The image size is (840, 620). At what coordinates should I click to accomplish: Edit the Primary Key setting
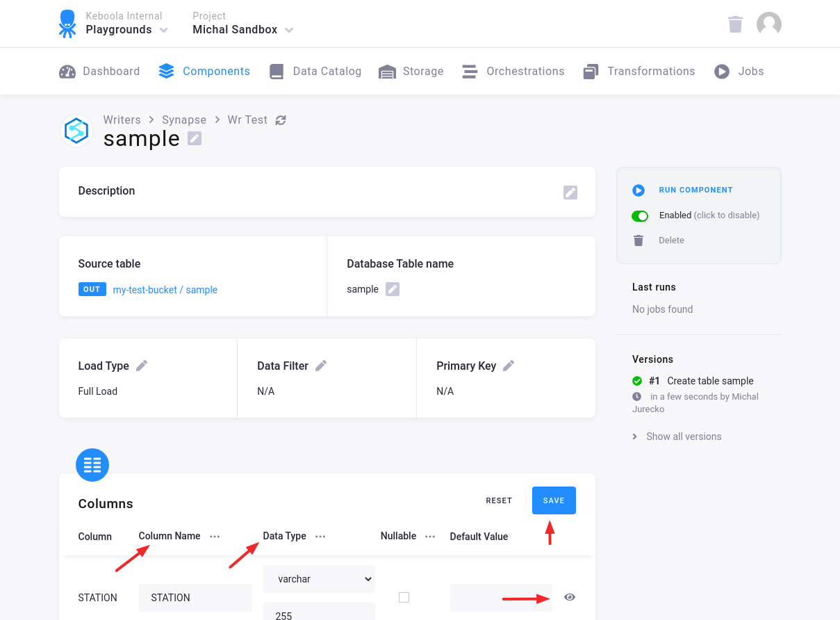[x=509, y=366]
